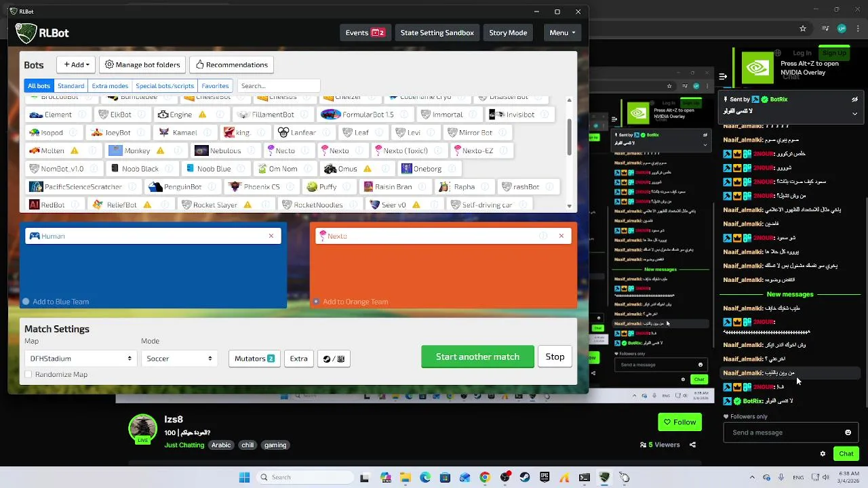Open the chat emote picker icon

pos(848,432)
